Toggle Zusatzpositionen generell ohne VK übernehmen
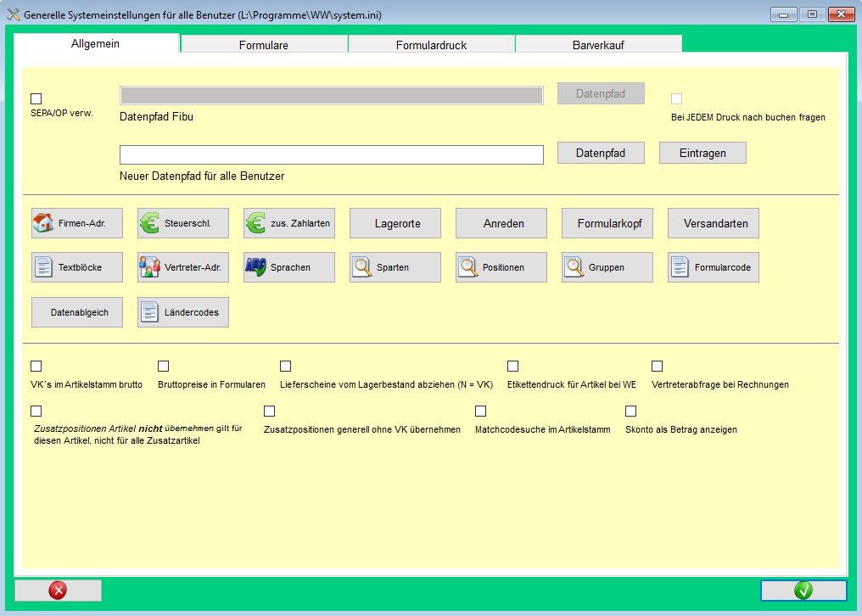Image resolution: width=862 pixels, height=616 pixels. (270, 412)
